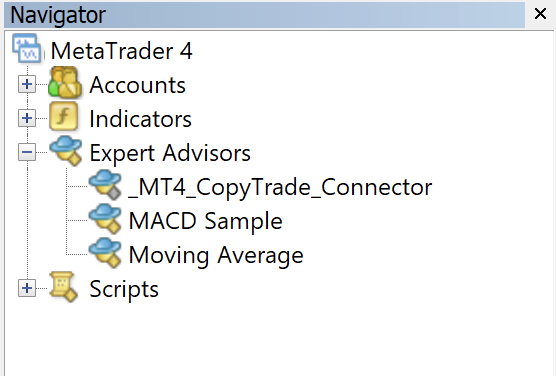Viewport: 556px width, 376px height.
Task: Select the Accounts label
Action: click(138, 85)
